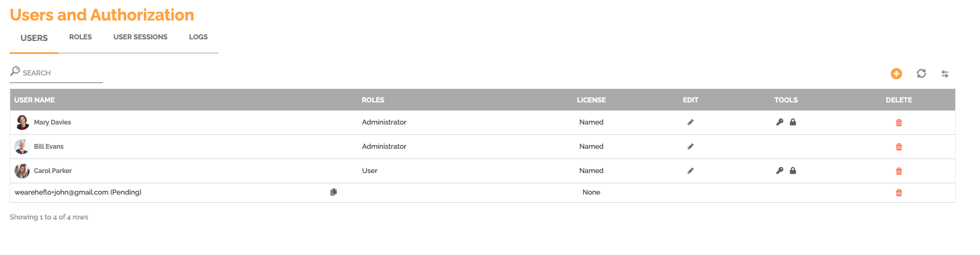Image resolution: width=980 pixels, height=255 pixels.
Task: Click the key icon for Carol Parker
Action: (x=779, y=171)
